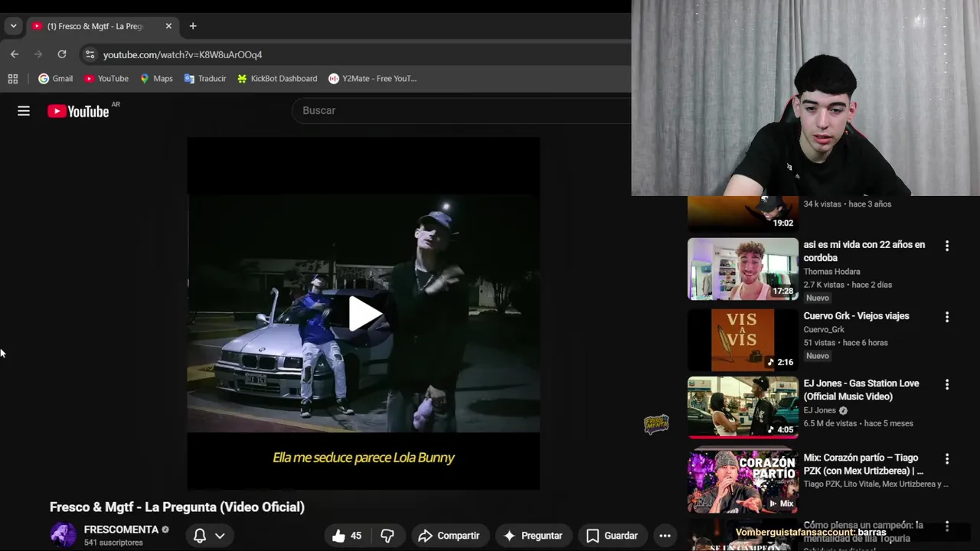
Task: Open YouTube bookmark
Action: (x=106, y=79)
